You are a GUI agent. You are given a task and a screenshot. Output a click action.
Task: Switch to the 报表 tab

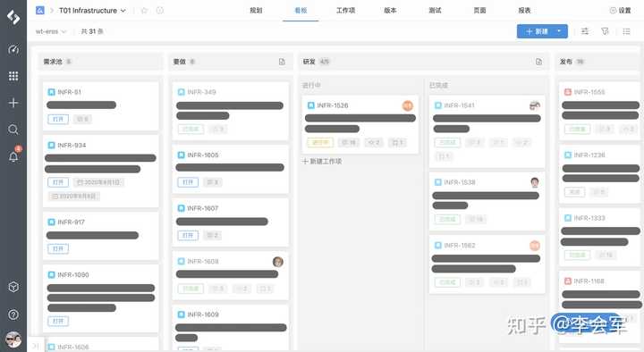pyautogui.click(x=524, y=10)
